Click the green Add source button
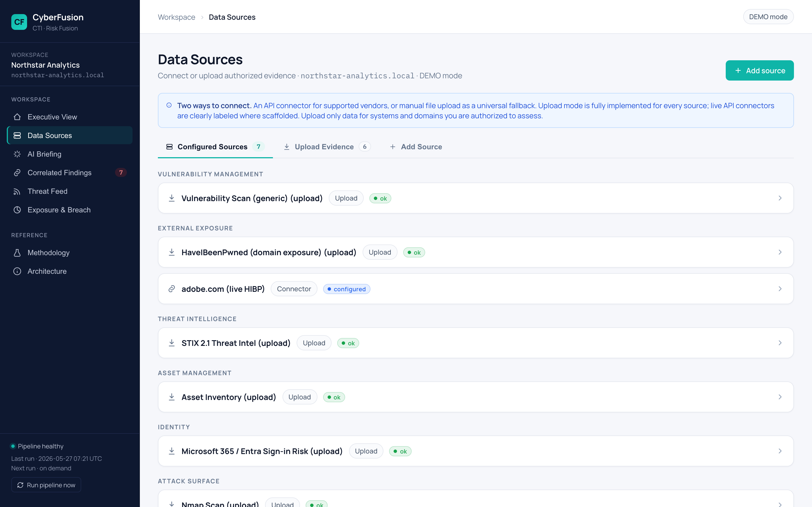Viewport: 812px width, 507px height. (x=759, y=70)
